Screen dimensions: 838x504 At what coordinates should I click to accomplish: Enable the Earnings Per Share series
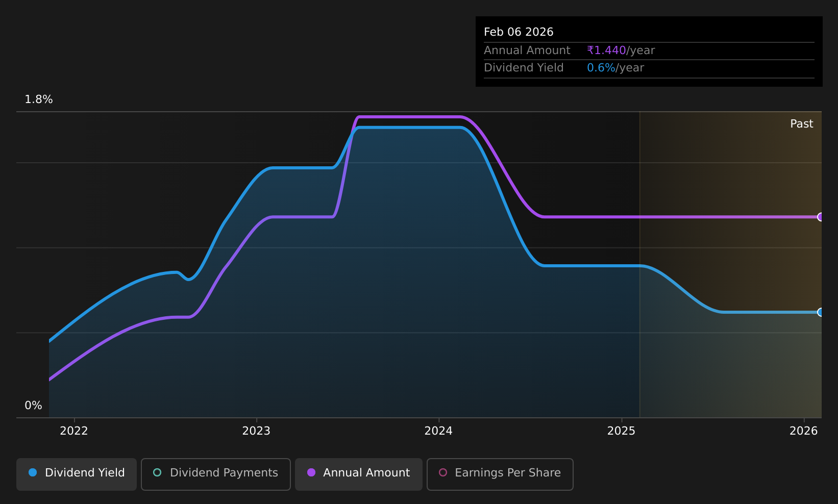click(x=500, y=474)
